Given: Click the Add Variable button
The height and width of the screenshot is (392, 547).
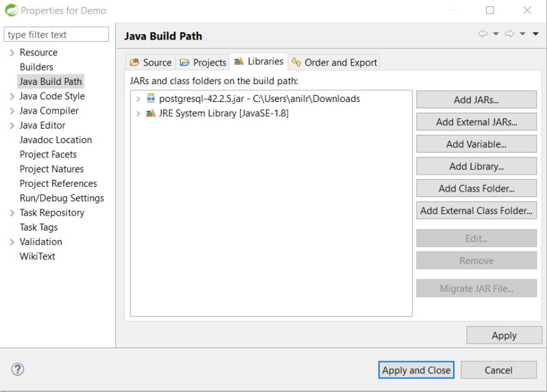Looking at the screenshot, I should coord(476,144).
